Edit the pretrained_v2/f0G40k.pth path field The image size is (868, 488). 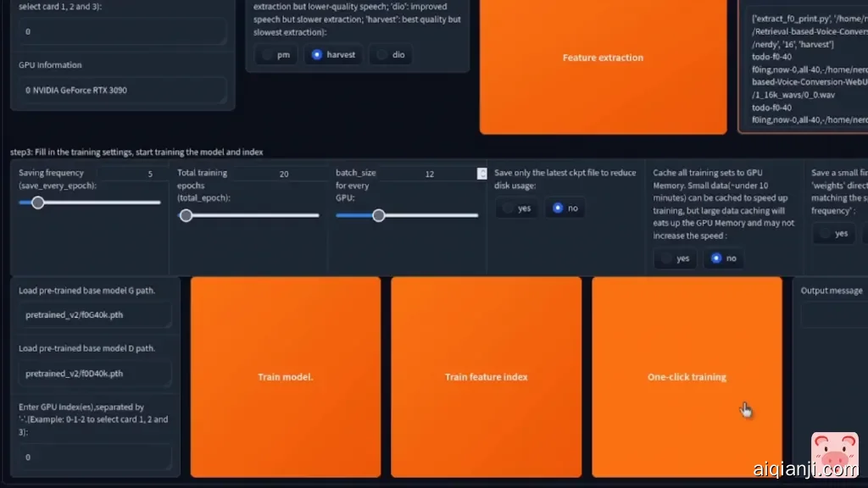coord(93,314)
